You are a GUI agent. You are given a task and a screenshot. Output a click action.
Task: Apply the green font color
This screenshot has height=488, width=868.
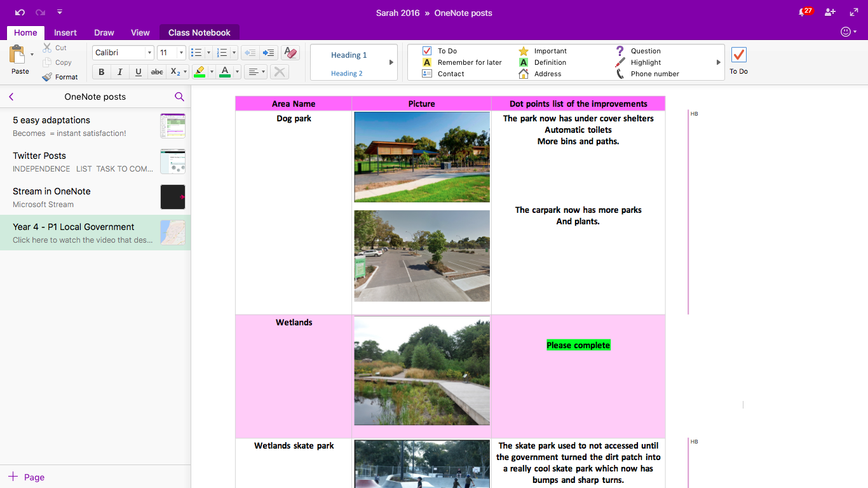pyautogui.click(x=225, y=72)
